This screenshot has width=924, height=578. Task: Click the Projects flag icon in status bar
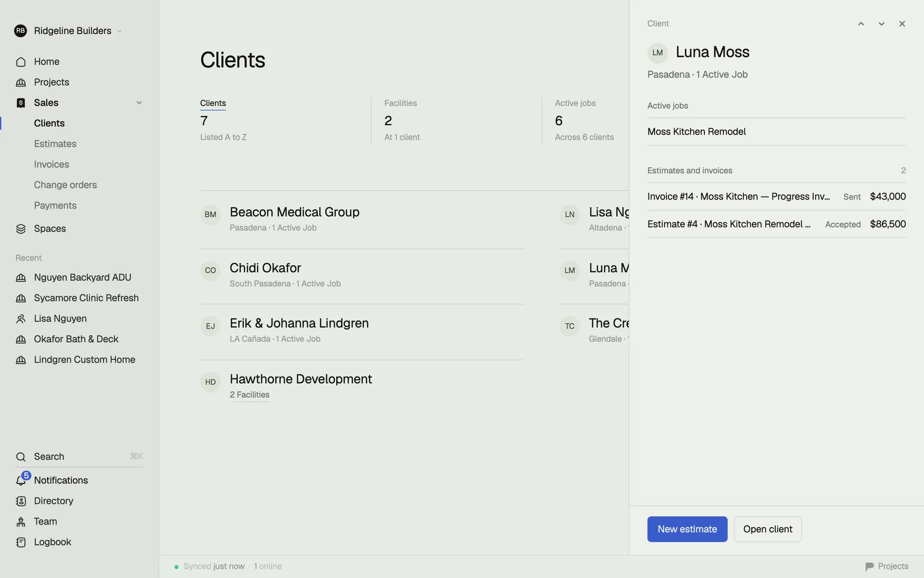pyautogui.click(x=870, y=566)
